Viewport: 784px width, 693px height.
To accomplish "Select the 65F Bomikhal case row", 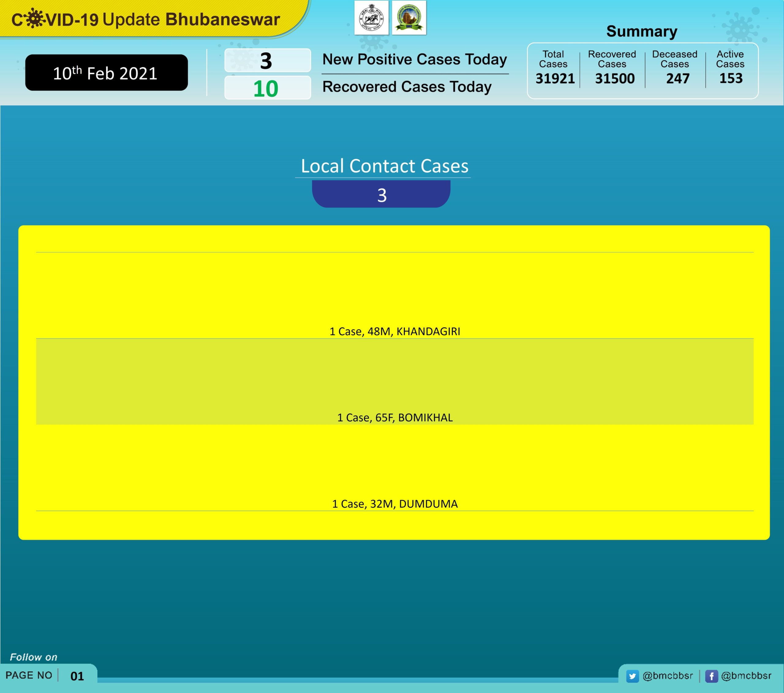I will [x=395, y=418].
